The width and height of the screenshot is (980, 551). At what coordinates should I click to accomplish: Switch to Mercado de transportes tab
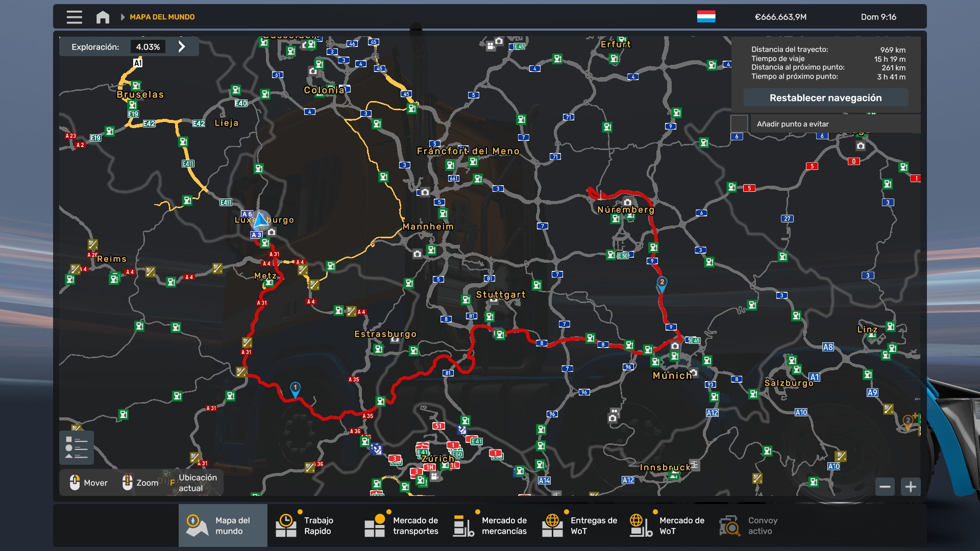[401, 525]
